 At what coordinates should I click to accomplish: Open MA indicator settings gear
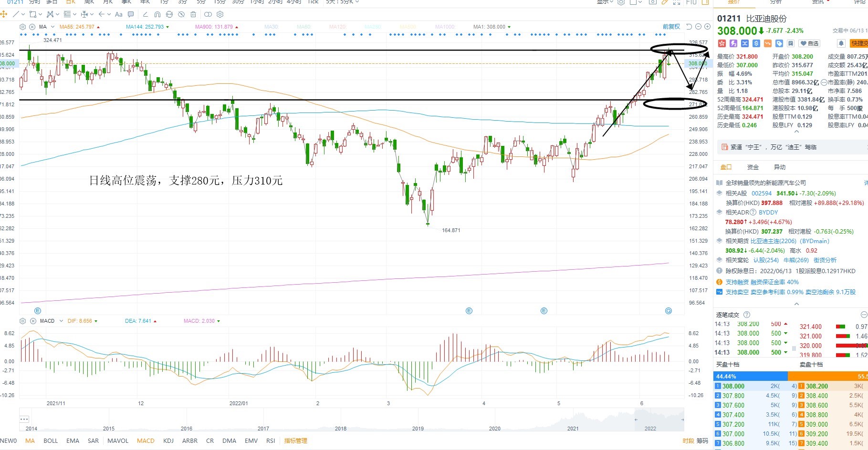pos(23,27)
